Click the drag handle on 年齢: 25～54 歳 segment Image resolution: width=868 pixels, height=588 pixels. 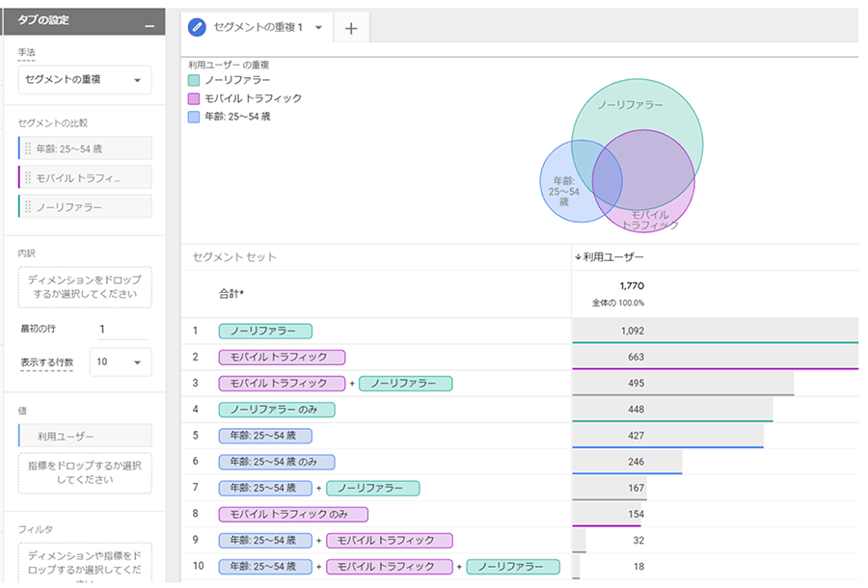[27, 148]
